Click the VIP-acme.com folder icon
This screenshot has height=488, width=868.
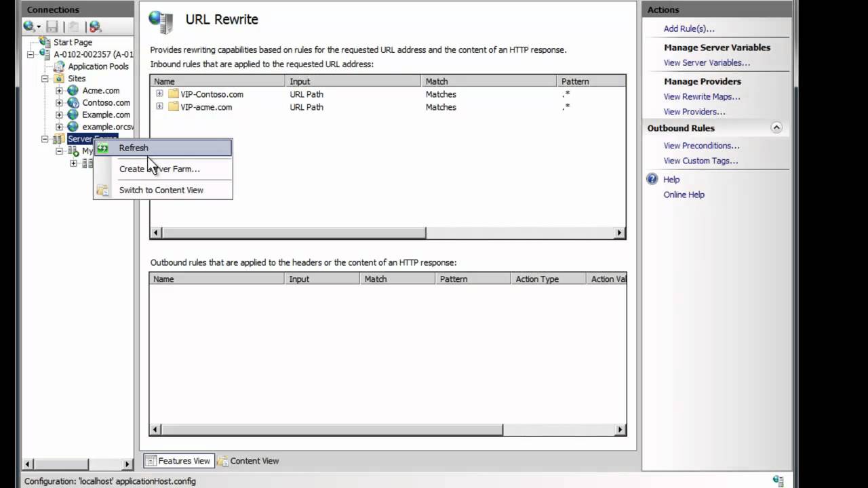tap(174, 107)
